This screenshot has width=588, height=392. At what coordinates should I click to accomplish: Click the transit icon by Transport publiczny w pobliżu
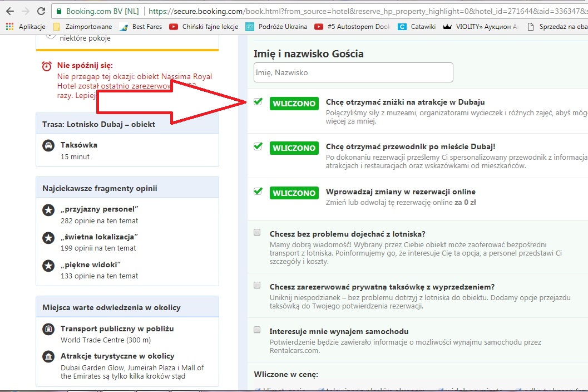(48, 329)
